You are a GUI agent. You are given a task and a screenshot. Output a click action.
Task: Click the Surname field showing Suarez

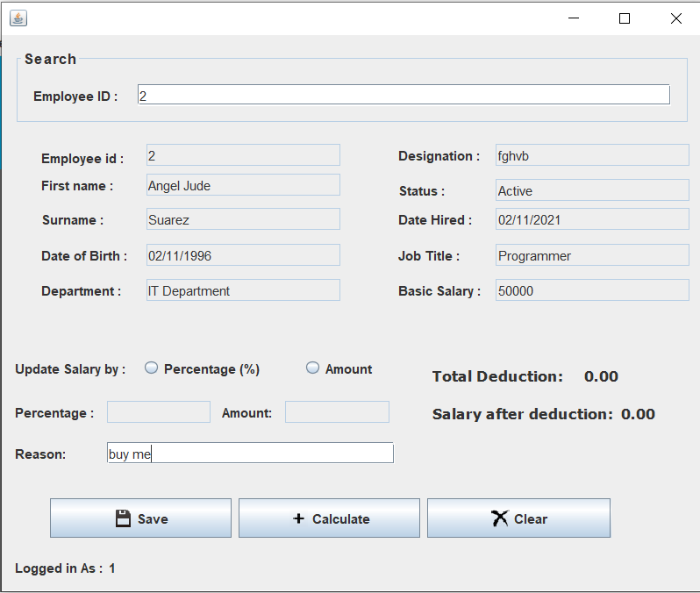pyautogui.click(x=243, y=219)
